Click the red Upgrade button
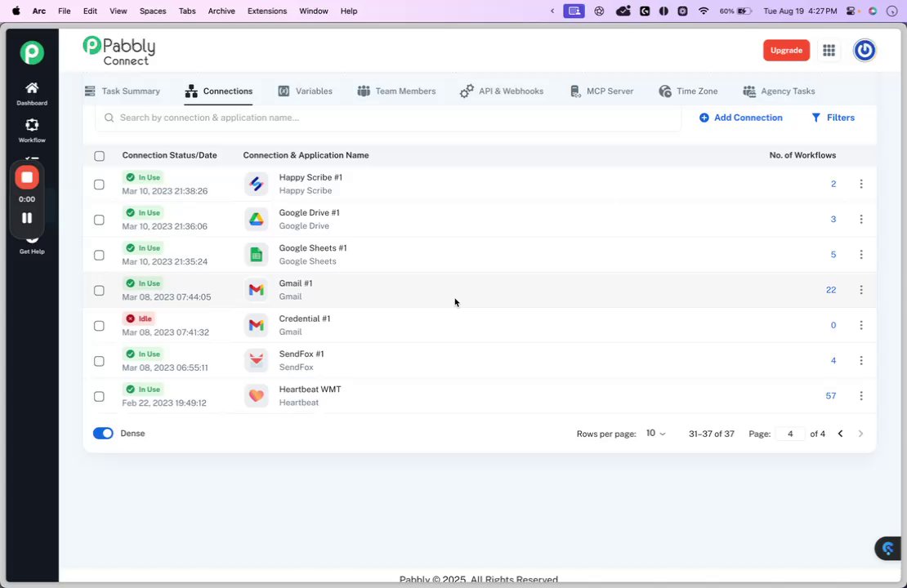 tap(786, 51)
